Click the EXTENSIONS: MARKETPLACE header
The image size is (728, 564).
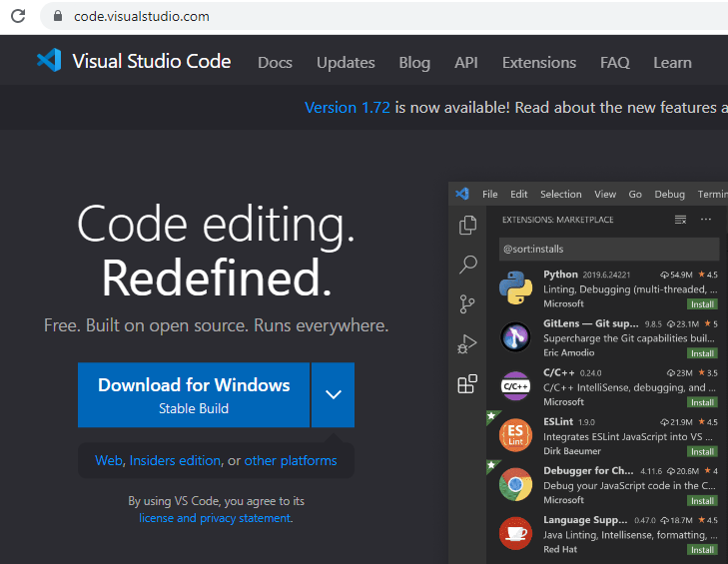[x=557, y=220]
